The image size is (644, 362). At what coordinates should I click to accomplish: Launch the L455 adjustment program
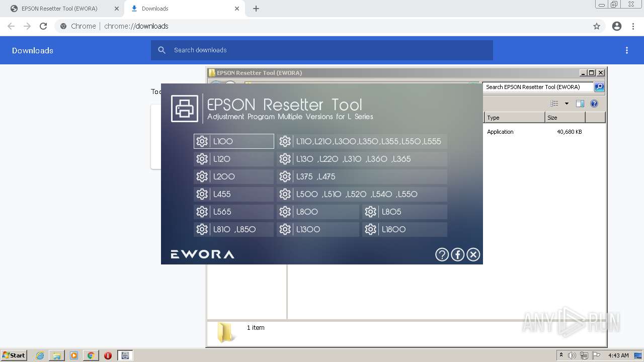tap(234, 194)
